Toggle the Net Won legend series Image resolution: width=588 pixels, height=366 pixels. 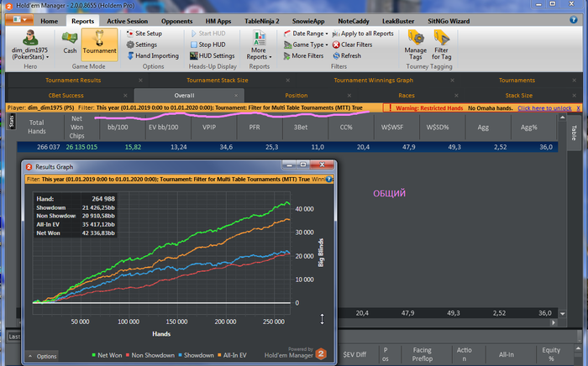pyautogui.click(x=107, y=355)
